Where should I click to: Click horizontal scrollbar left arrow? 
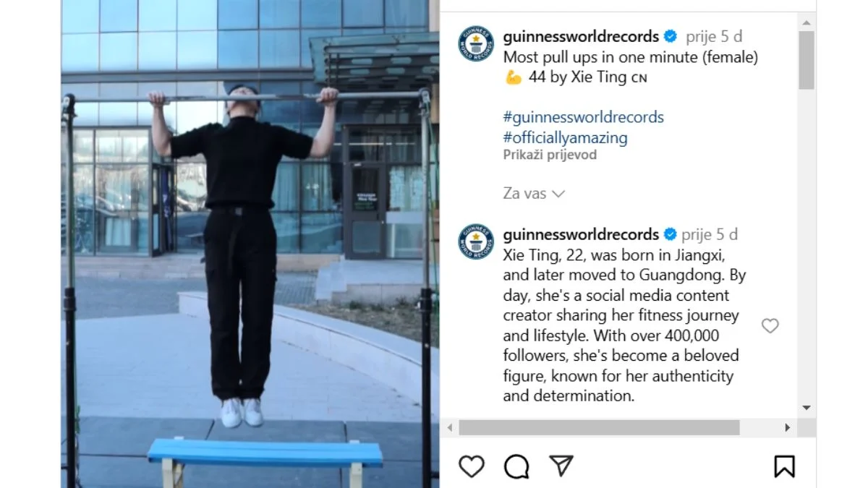(449, 428)
